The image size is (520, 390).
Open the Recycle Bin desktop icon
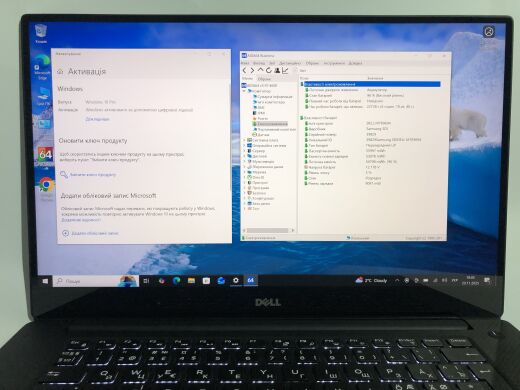pos(41,34)
